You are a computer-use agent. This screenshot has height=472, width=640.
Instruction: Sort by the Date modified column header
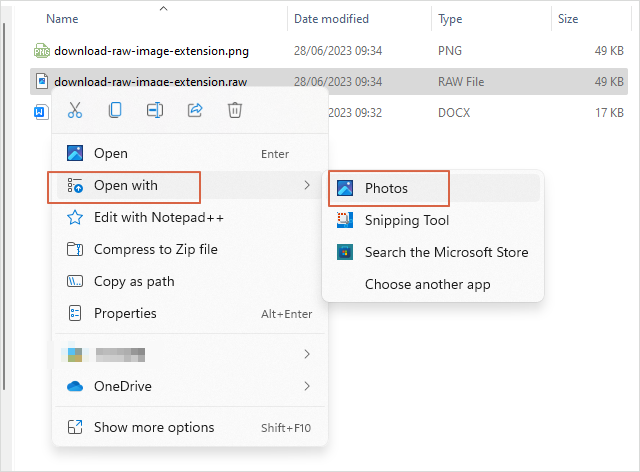click(331, 19)
